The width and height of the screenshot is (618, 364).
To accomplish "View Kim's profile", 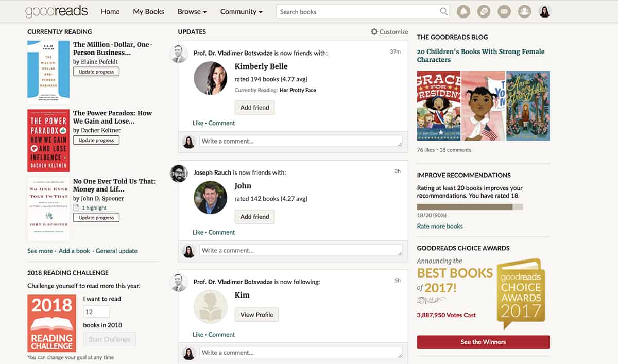I will click(256, 314).
